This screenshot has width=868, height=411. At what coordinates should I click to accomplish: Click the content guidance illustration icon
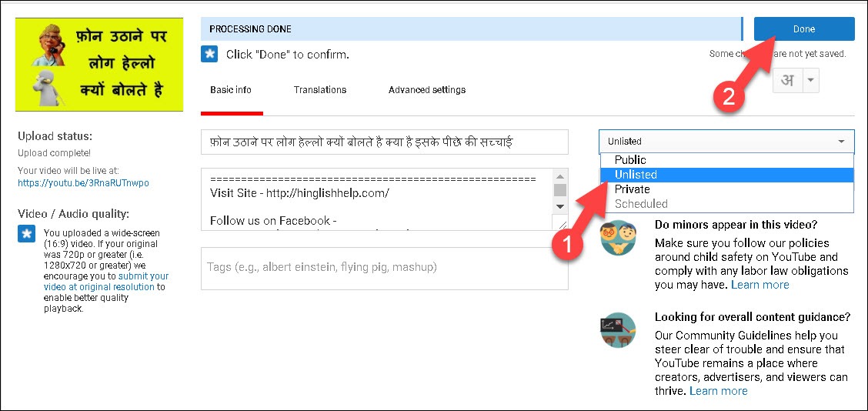618,330
